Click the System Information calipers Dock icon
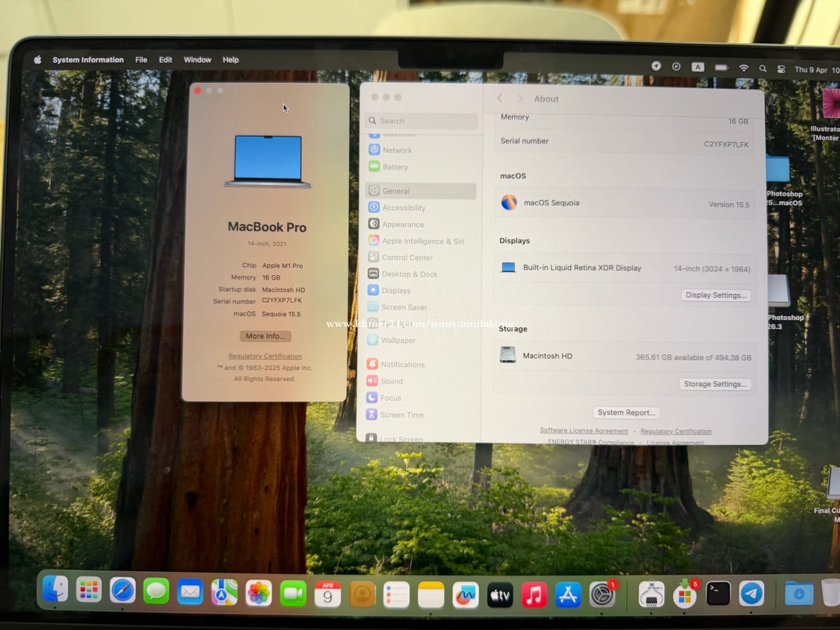The image size is (840, 630). click(651, 594)
